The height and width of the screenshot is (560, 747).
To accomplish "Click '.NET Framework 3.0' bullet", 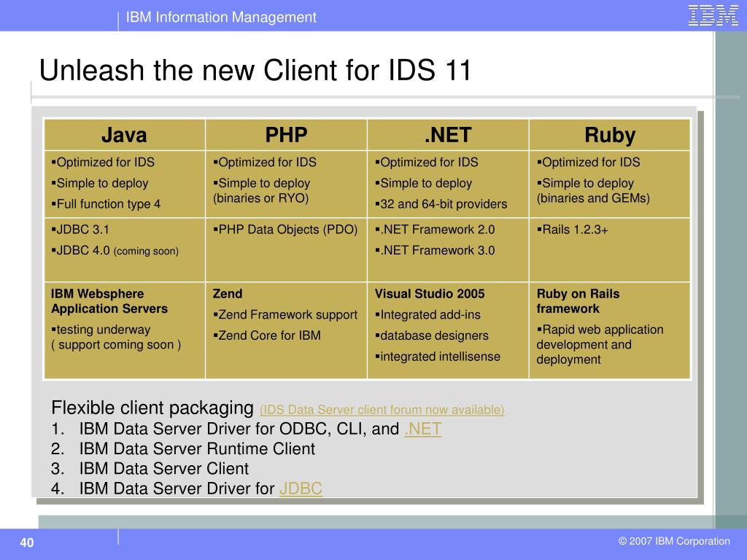I will coord(435,251).
